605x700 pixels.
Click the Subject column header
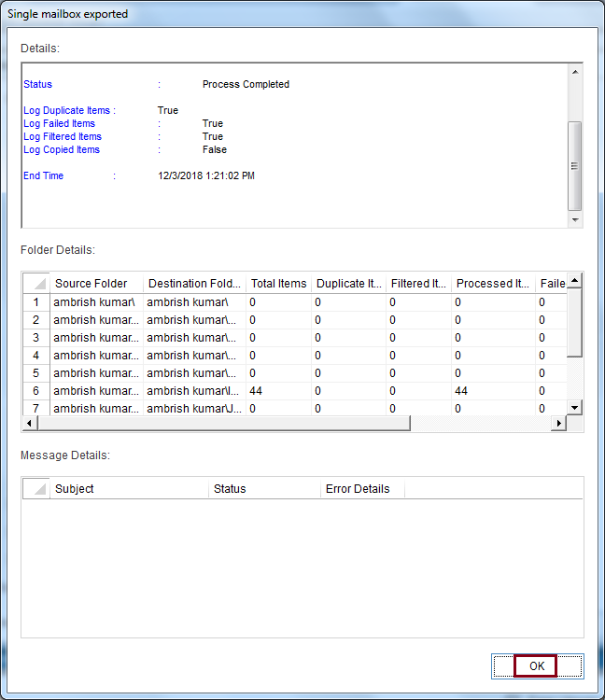[129, 489]
